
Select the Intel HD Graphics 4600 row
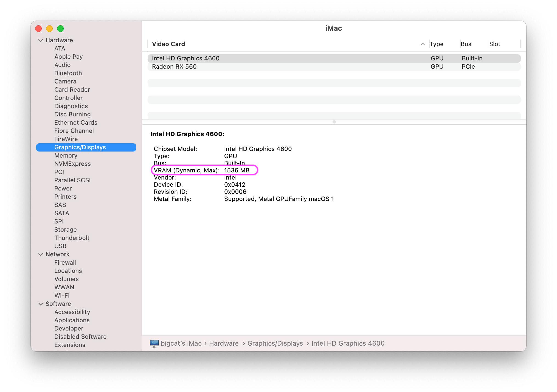[x=185, y=58]
